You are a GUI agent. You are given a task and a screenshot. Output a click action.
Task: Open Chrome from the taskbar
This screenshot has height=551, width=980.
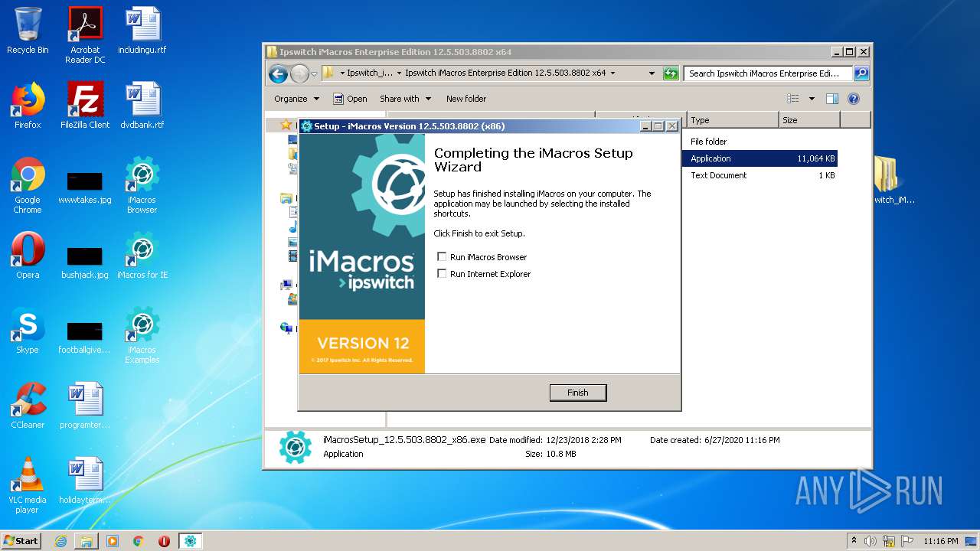[x=139, y=541]
